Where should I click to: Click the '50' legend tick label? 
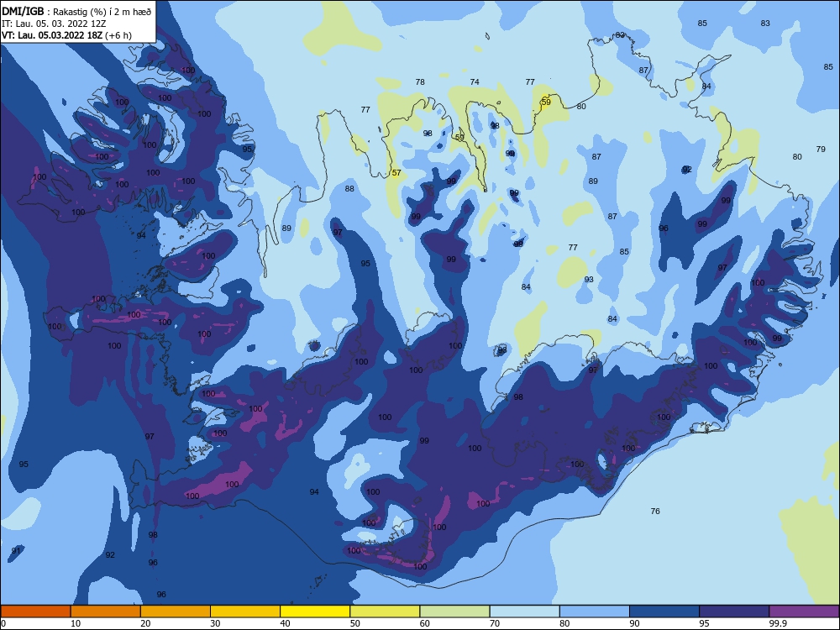(355, 623)
